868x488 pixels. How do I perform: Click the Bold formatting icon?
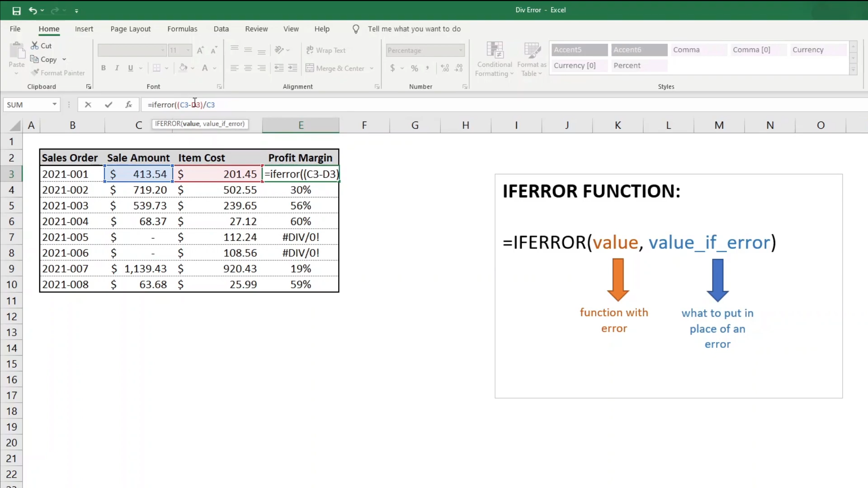[x=103, y=68]
